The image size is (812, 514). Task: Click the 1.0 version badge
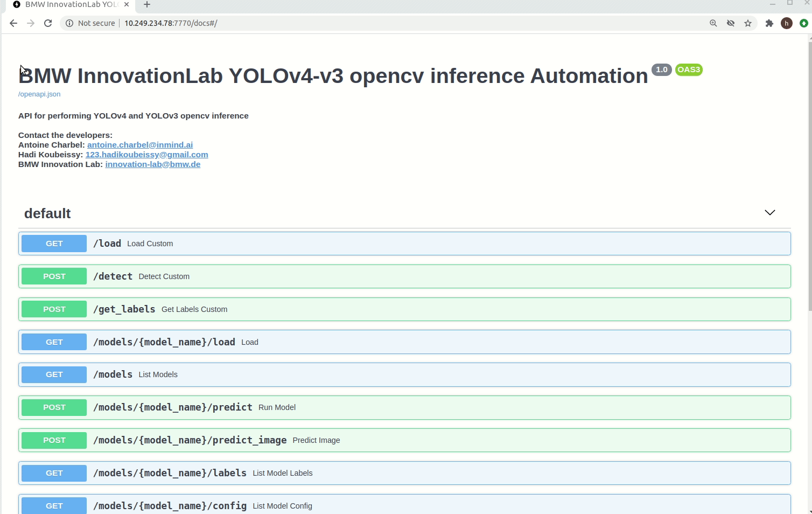662,70
